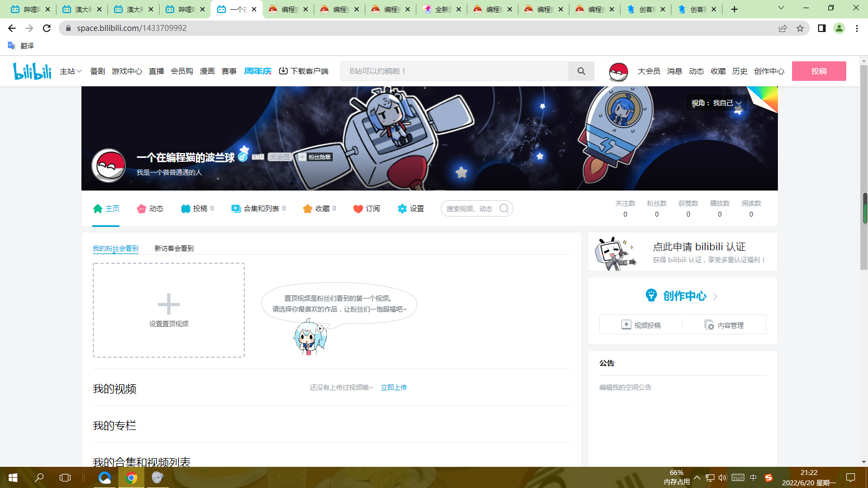Viewport: 868px width, 488px height.
Task: Click 点此申请 bilibili 认证 banner
Action: click(x=683, y=252)
